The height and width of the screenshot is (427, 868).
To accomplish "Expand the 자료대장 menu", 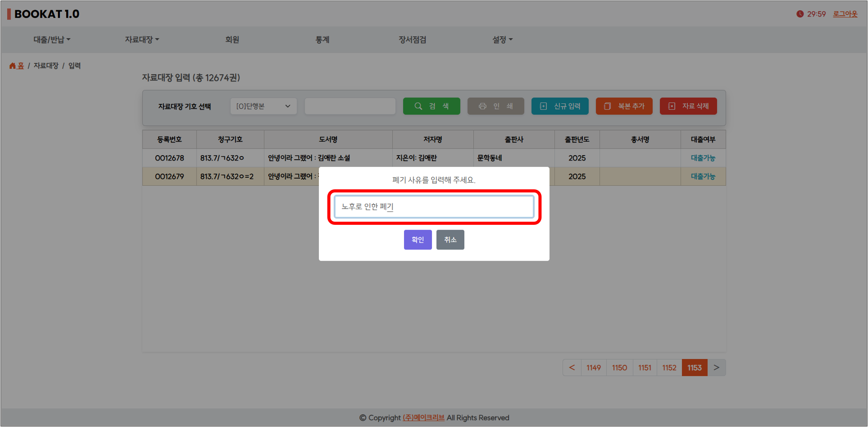I will 141,39.
